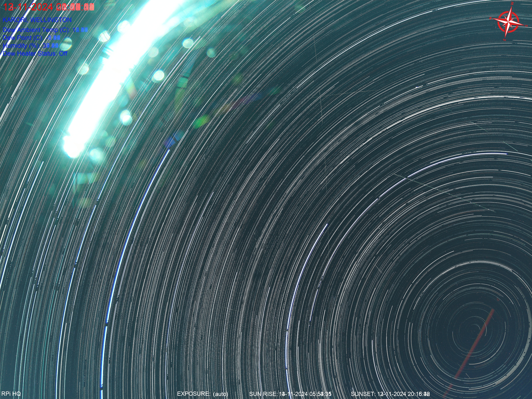Viewport: 532px width, 399px height.
Task: Select the EXPOSURE: (auto) label
Action: (203, 394)
